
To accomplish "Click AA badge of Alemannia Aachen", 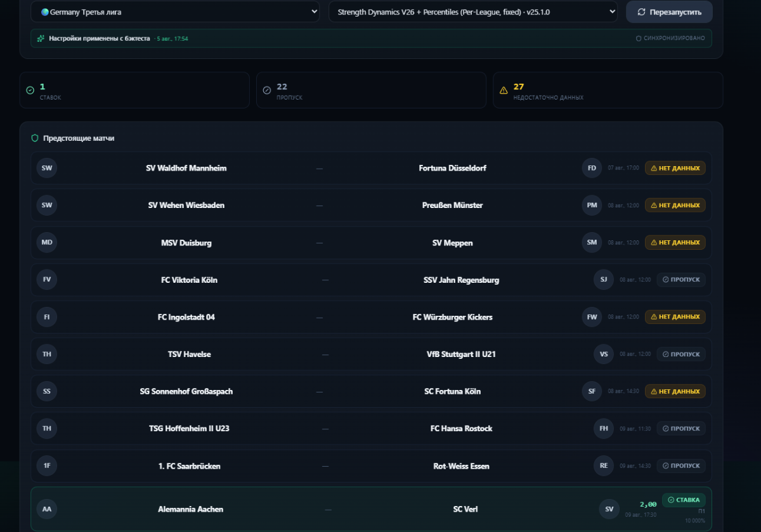I will [x=47, y=509].
